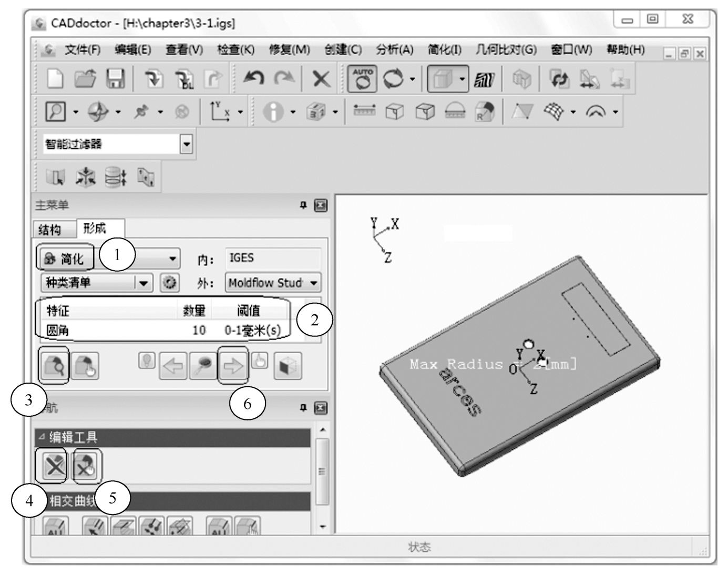Run the feature check icon with magnifier
This screenshot has height=576, width=728.
54,365
